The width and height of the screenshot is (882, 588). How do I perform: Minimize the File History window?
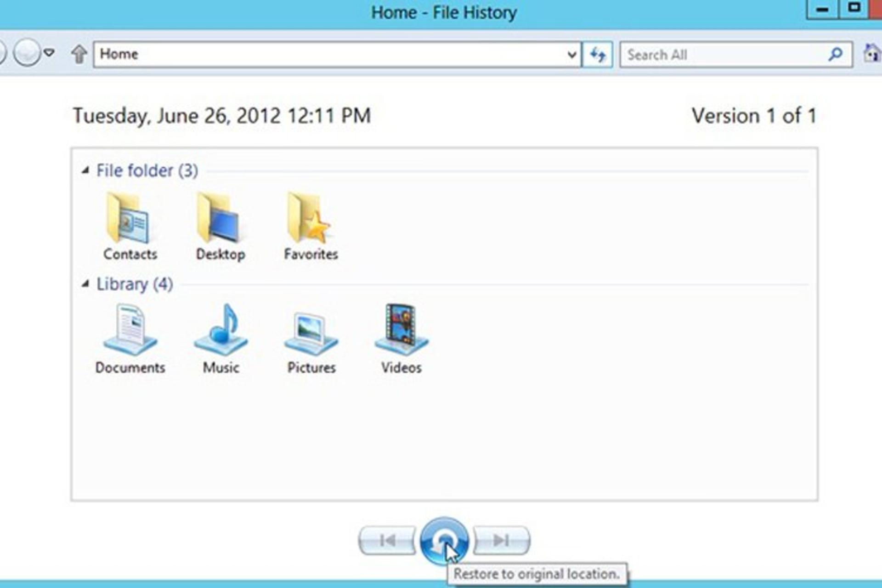tap(822, 9)
